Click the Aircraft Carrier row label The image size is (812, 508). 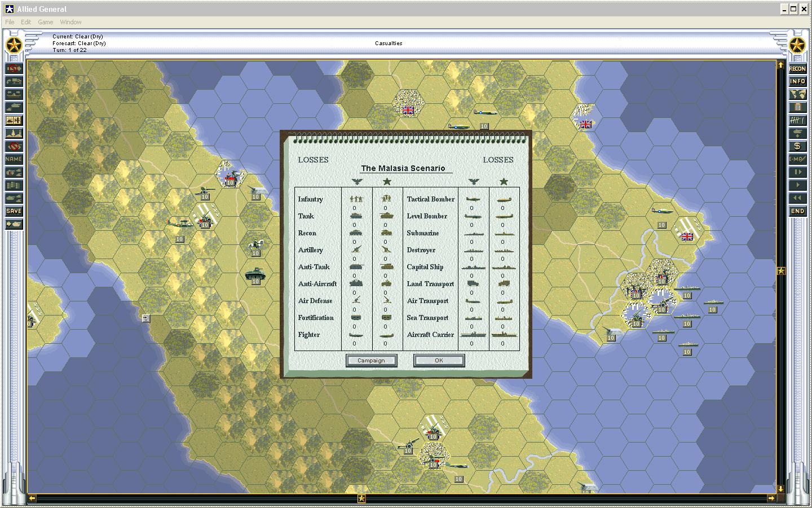[x=430, y=335]
